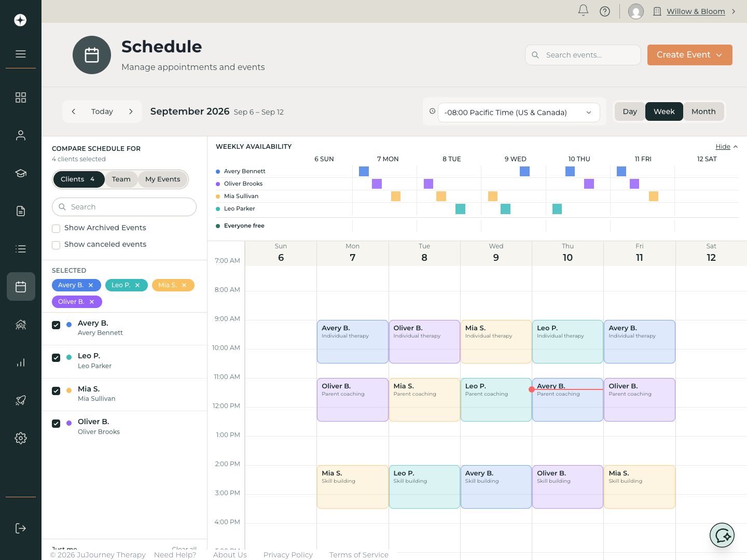Viewport: 747px width, 560px height.
Task: Open the chat assistant bubble icon
Action: 722,535
